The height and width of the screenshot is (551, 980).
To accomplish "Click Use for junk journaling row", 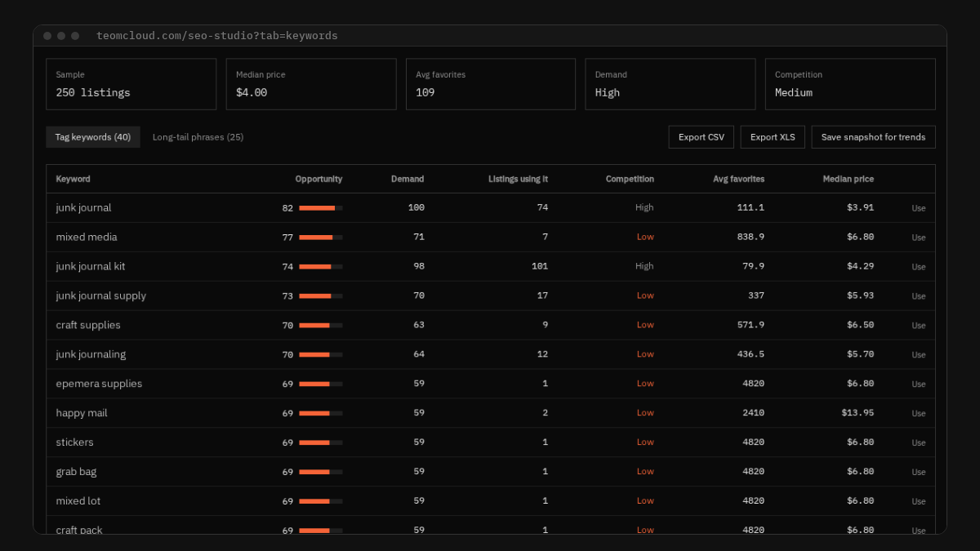I will point(919,355).
